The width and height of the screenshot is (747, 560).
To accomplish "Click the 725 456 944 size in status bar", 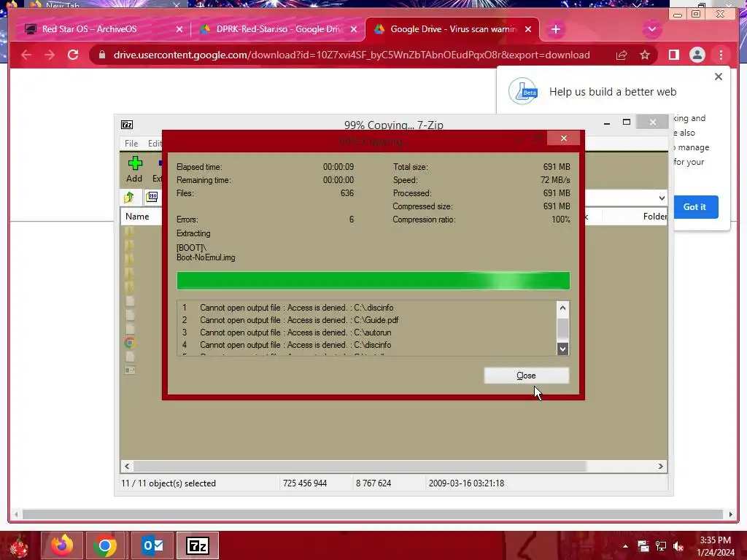I will click(305, 483).
